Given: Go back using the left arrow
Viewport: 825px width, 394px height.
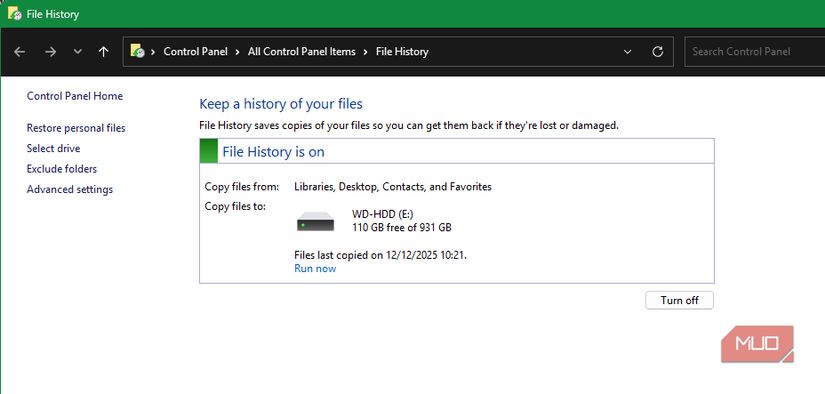Looking at the screenshot, I should 19,52.
